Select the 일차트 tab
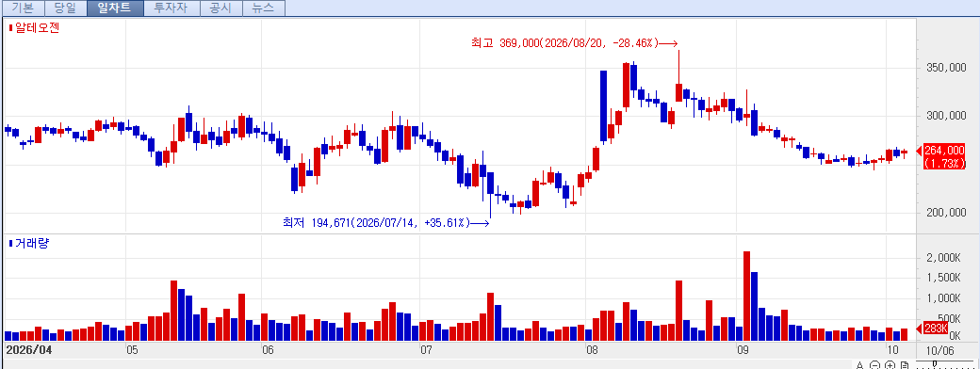The height and width of the screenshot is (369, 980). click(115, 8)
